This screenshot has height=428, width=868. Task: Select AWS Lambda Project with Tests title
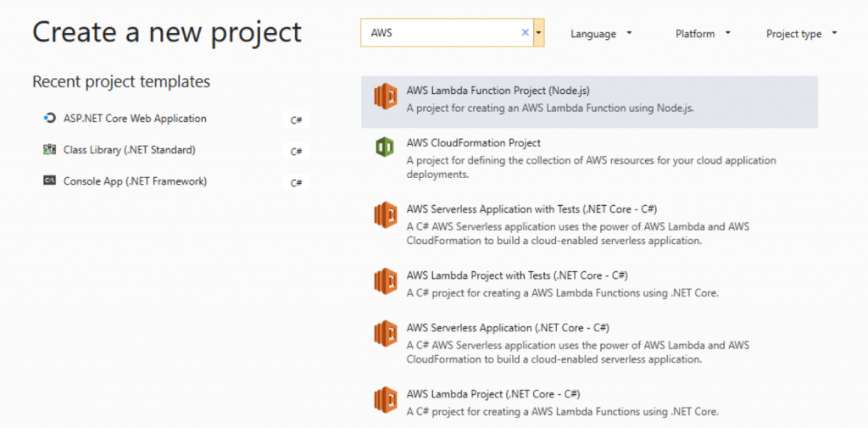(516, 275)
